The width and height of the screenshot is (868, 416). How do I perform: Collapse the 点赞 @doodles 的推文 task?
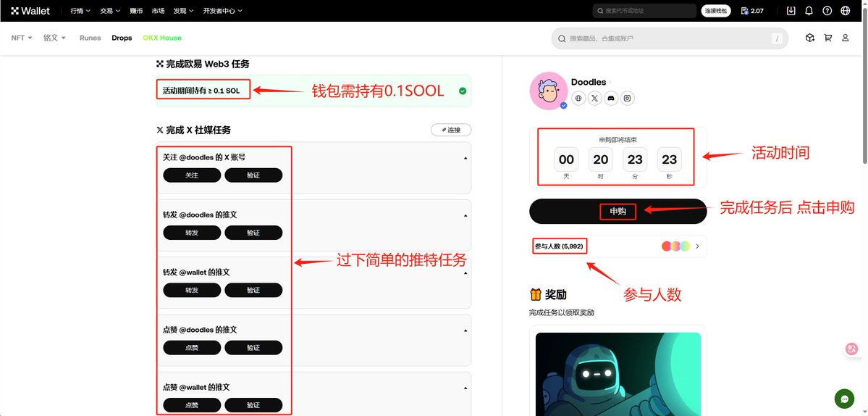pos(465,330)
